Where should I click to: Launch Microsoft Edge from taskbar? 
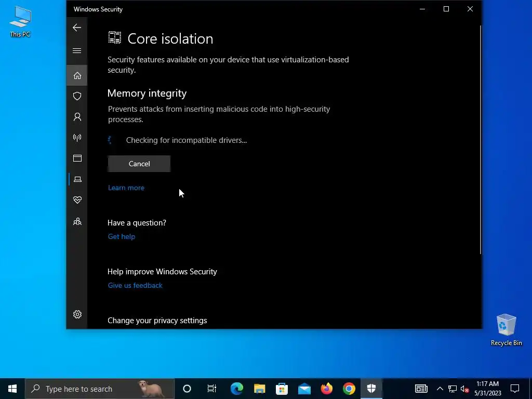(x=237, y=389)
